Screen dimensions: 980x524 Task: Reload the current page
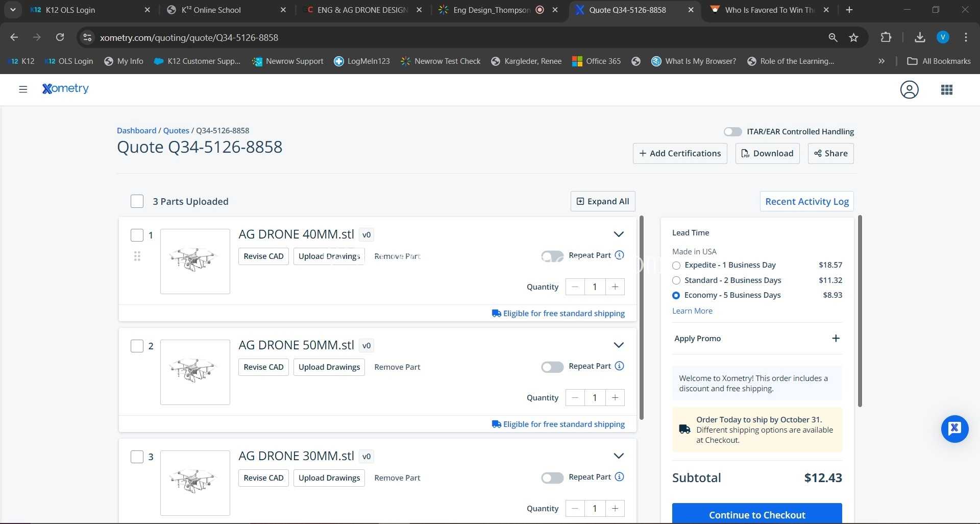(x=60, y=37)
